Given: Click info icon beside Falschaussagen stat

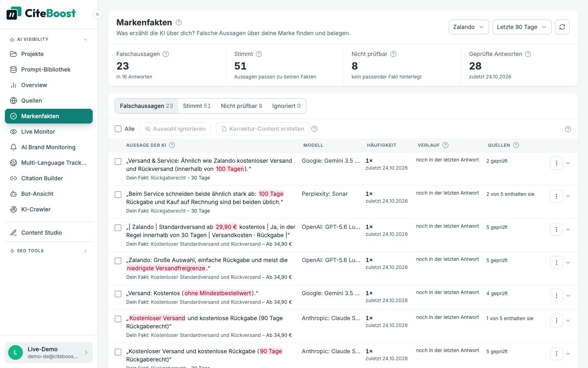Looking at the screenshot, I should 166,54.
